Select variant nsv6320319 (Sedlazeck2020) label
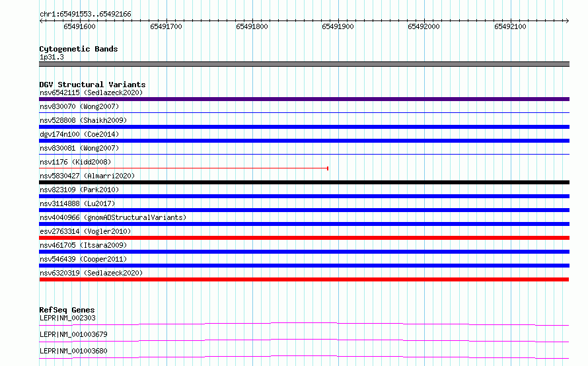588x366 pixels. pyautogui.click(x=91, y=273)
